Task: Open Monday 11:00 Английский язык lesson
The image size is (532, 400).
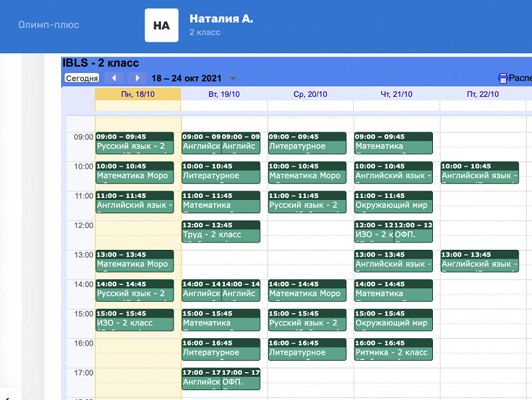Action: click(135, 202)
